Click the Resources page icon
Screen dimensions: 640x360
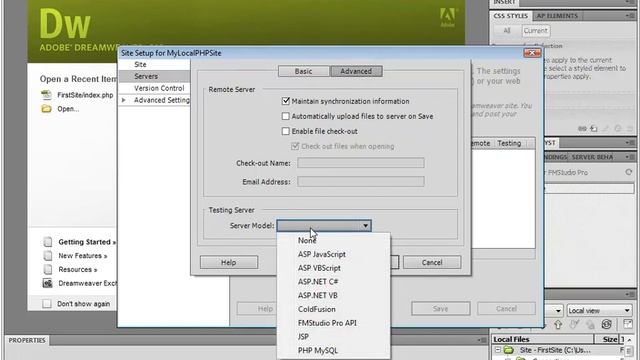coord(48,269)
